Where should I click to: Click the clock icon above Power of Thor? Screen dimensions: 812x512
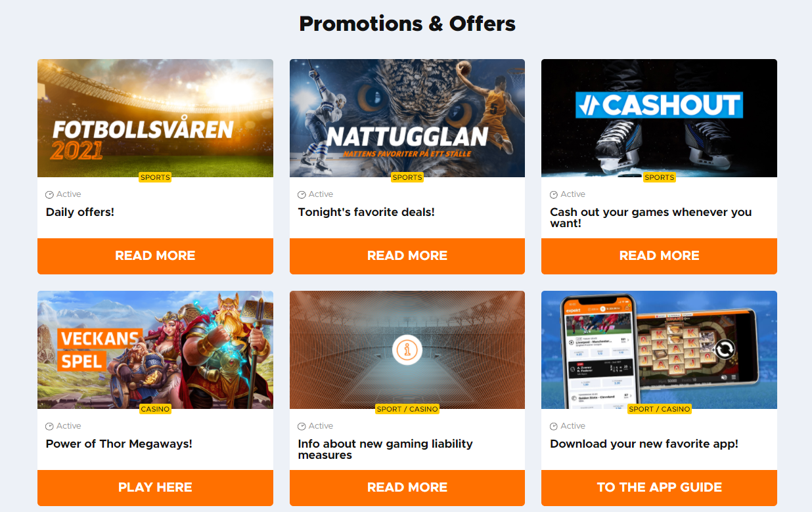pyautogui.click(x=49, y=427)
